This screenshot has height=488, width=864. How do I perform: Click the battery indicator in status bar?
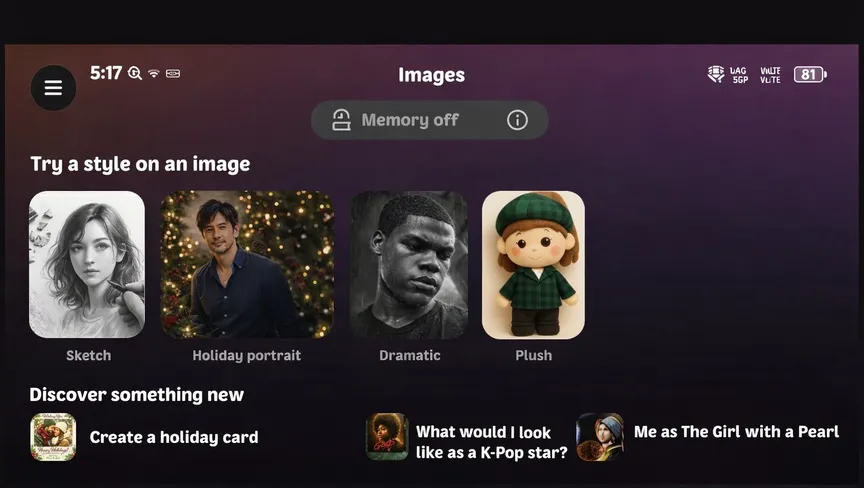point(809,74)
